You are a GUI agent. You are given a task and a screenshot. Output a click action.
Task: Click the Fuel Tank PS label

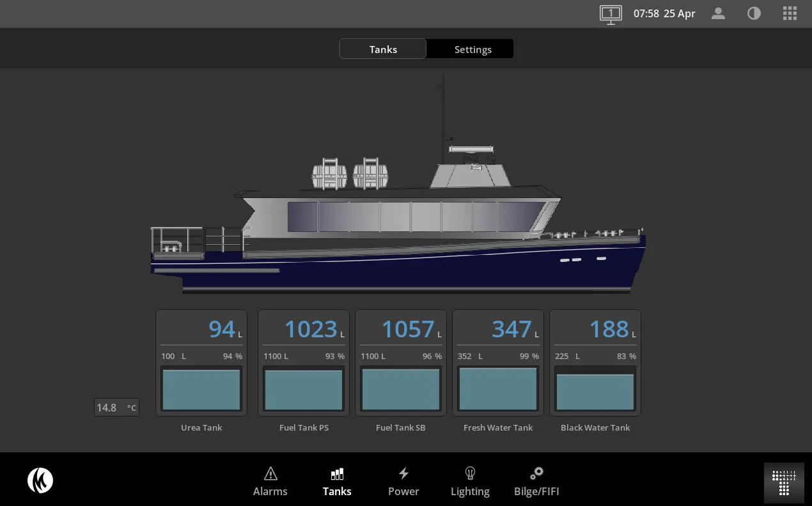tap(304, 427)
